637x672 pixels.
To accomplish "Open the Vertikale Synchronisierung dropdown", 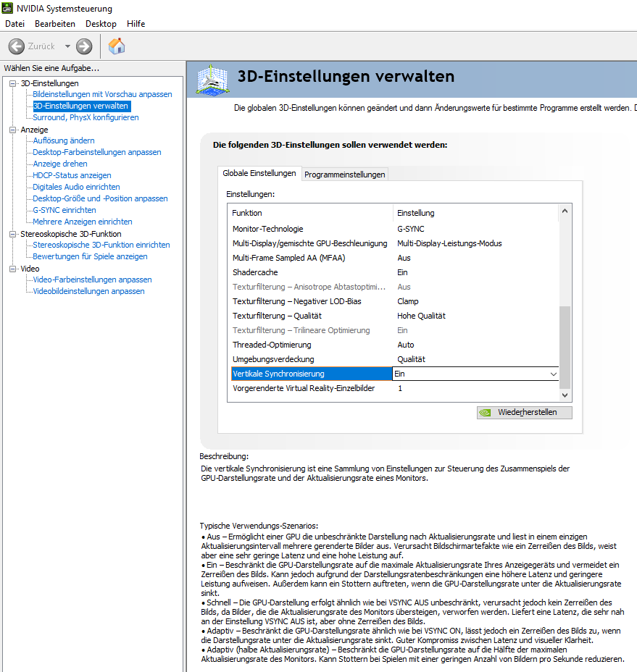I will click(x=554, y=374).
